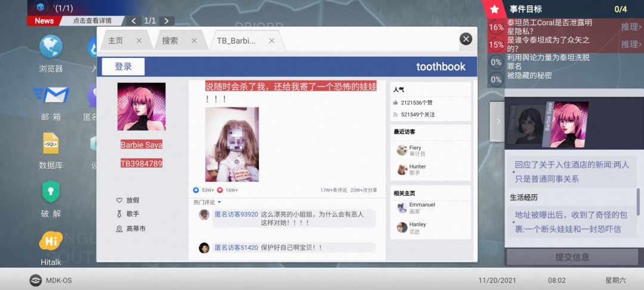Open the 邮箱 mail envelope icon
The image size is (644, 290).
pyautogui.click(x=51, y=95)
